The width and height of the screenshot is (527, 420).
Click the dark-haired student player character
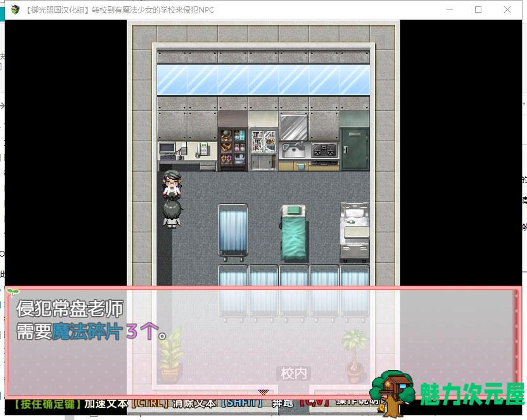(172, 213)
